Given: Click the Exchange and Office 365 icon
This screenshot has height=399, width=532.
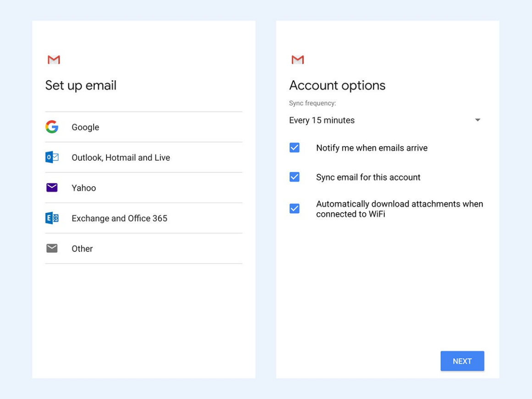Looking at the screenshot, I should [52, 218].
